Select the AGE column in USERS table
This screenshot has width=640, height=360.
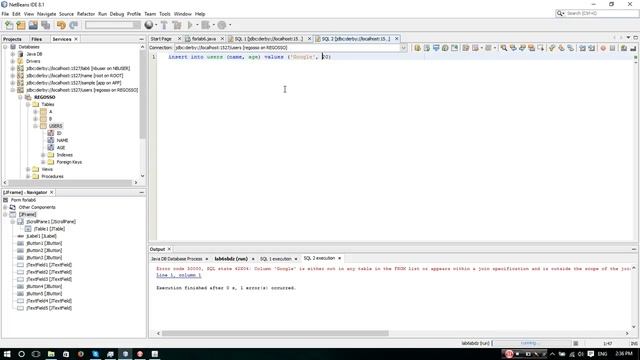(x=60, y=148)
